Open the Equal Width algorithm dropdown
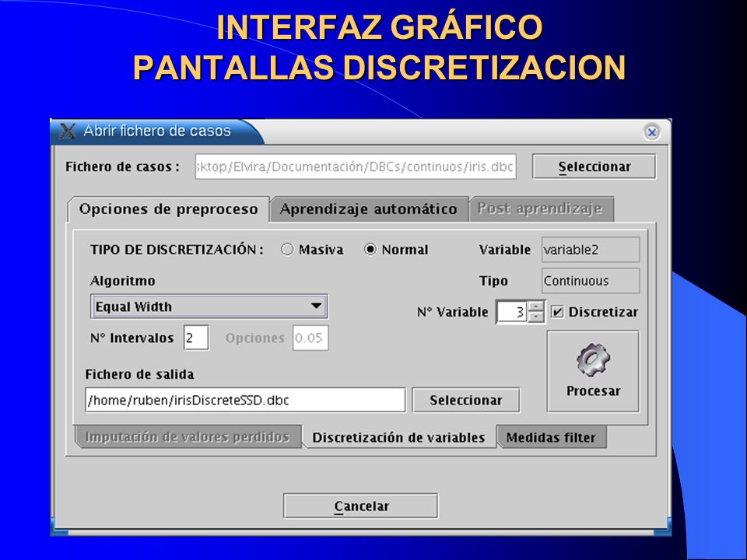747x560 pixels. pyautogui.click(x=209, y=306)
